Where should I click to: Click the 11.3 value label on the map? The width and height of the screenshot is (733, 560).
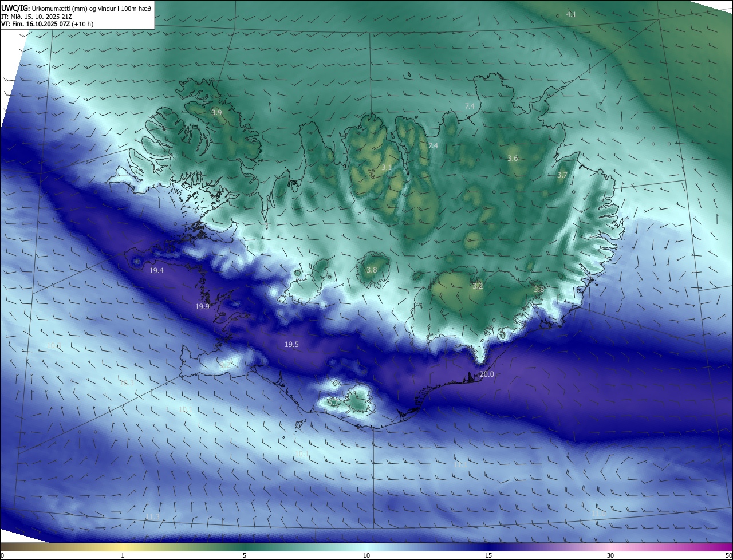pos(153,517)
